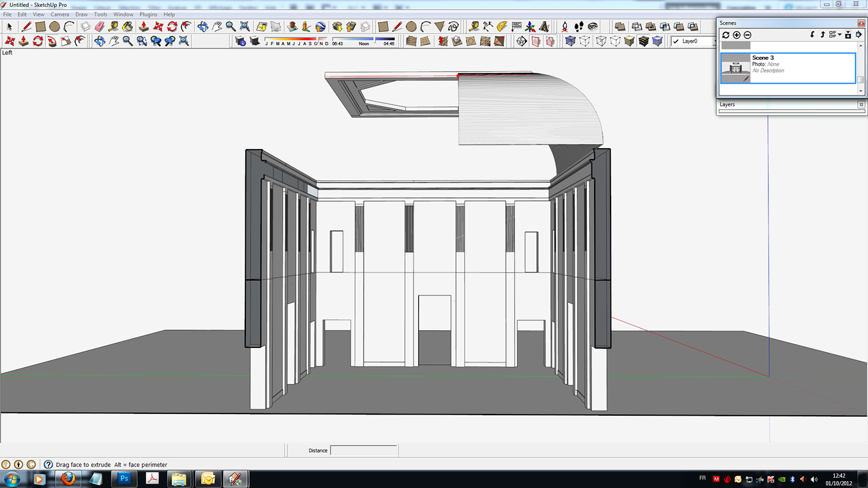Image resolution: width=868 pixels, height=488 pixels.
Task: Open the Camera menu
Action: tap(60, 14)
